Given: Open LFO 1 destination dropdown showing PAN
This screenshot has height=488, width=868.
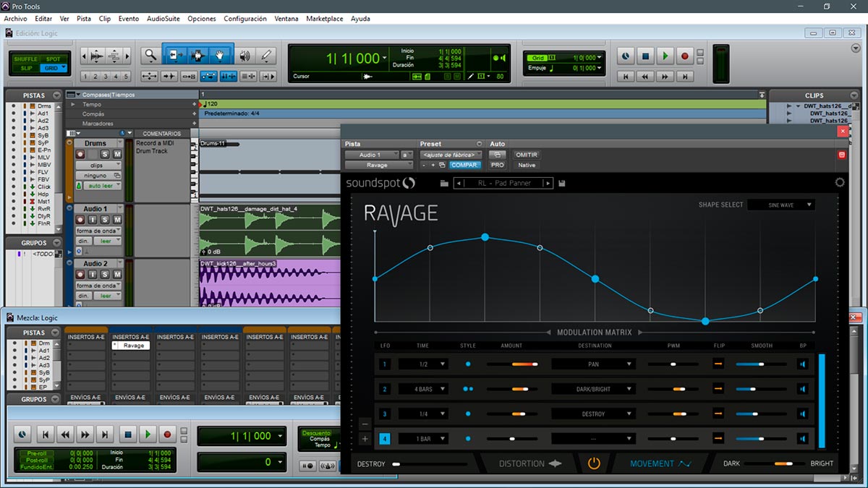Looking at the screenshot, I should [593, 364].
